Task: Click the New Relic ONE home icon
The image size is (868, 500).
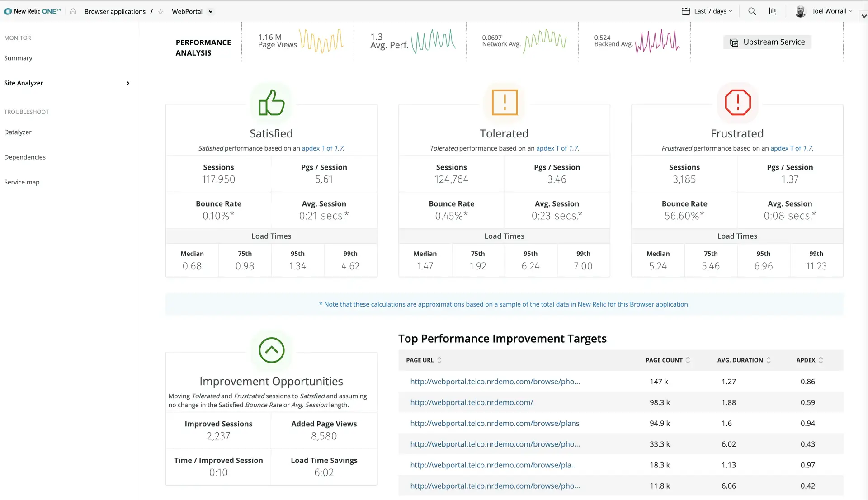Action: coord(73,11)
